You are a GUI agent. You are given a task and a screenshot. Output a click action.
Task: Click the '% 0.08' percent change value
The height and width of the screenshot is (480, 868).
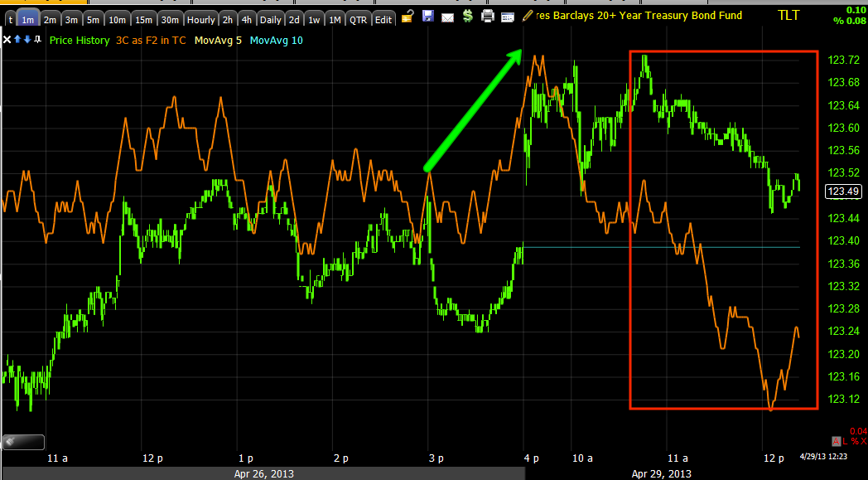pyautogui.click(x=850, y=21)
